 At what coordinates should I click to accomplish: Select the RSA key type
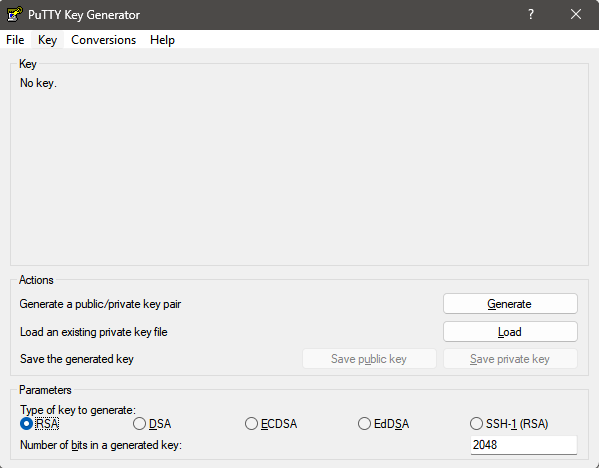coord(40,424)
